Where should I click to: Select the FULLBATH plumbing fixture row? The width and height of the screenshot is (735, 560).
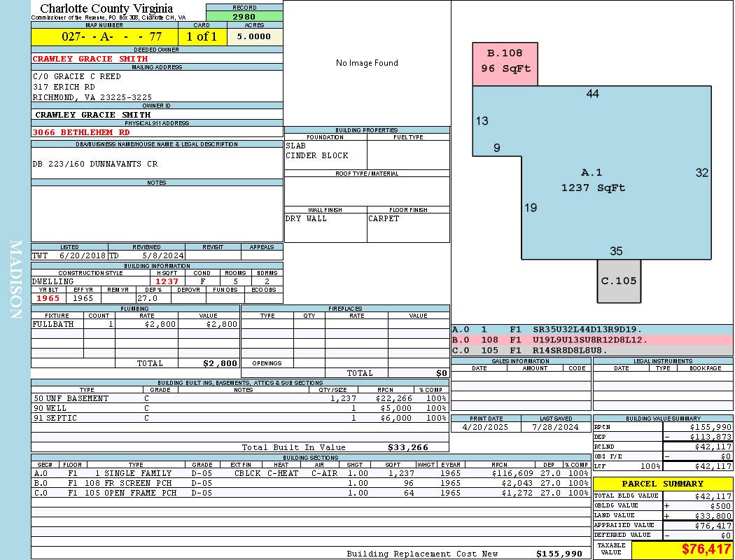pyautogui.click(x=135, y=325)
